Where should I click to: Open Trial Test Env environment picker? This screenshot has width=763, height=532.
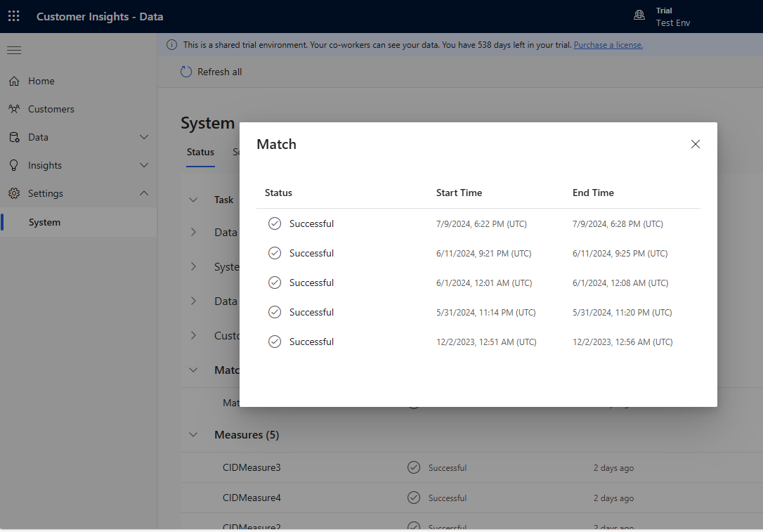click(x=663, y=17)
